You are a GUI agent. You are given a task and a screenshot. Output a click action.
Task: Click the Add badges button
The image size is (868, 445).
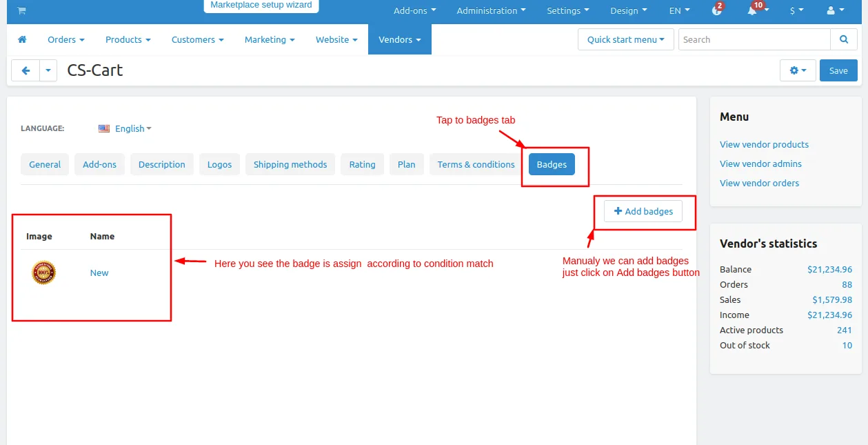click(x=643, y=211)
